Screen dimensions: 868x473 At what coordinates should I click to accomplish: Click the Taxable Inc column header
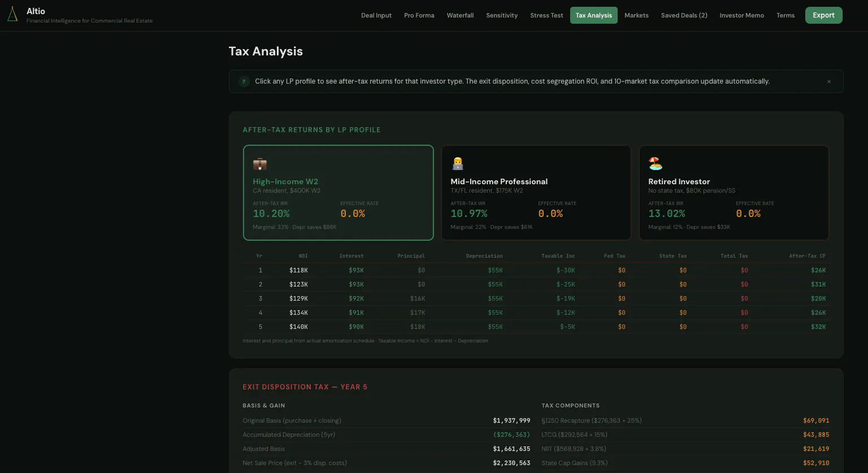click(x=558, y=256)
